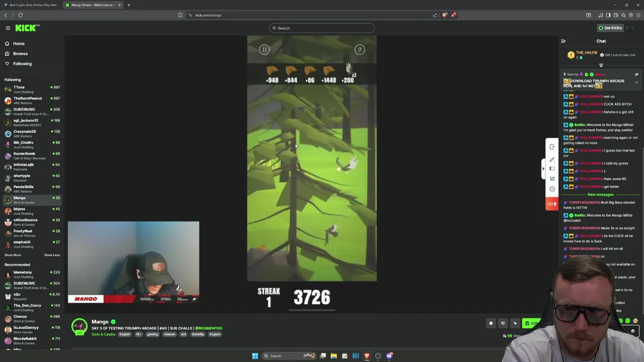
Task: Toggle follow heart button for Mango
Action: pos(503,323)
